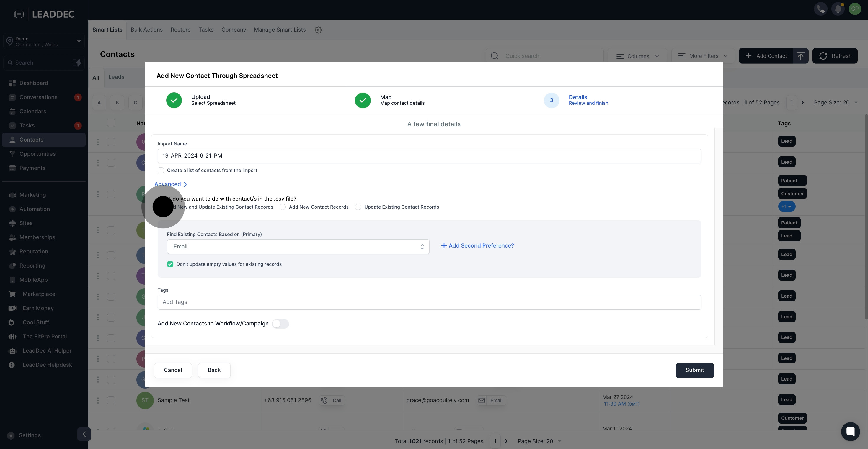This screenshot has width=868, height=449.
Task: Click the Add Contact button
Action: pyautogui.click(x=766, y=56)
